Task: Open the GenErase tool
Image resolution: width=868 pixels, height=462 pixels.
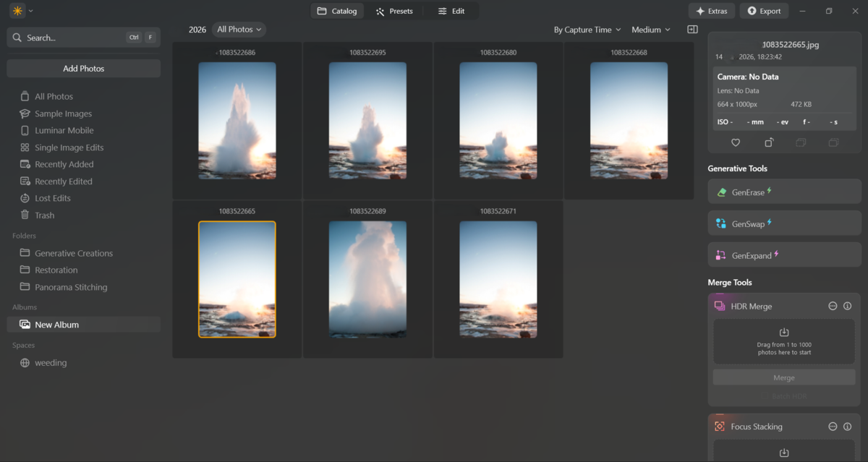Action: [x=783, y=191]
